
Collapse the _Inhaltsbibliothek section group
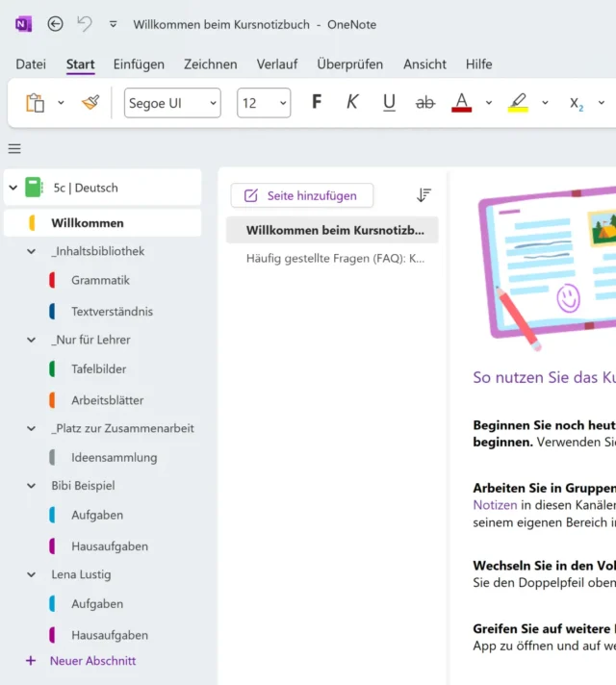point(32,251)
